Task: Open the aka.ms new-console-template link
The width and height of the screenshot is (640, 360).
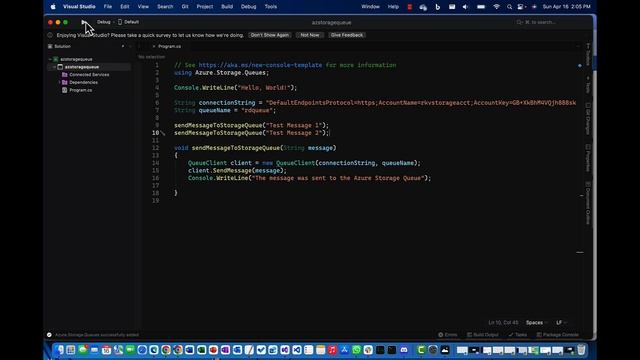Action: pos(260,65)
